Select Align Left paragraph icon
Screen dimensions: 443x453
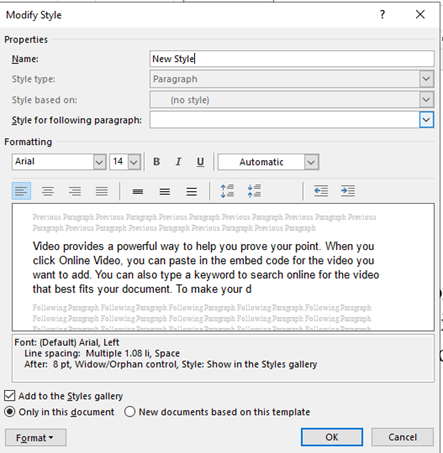coord(21,191)
